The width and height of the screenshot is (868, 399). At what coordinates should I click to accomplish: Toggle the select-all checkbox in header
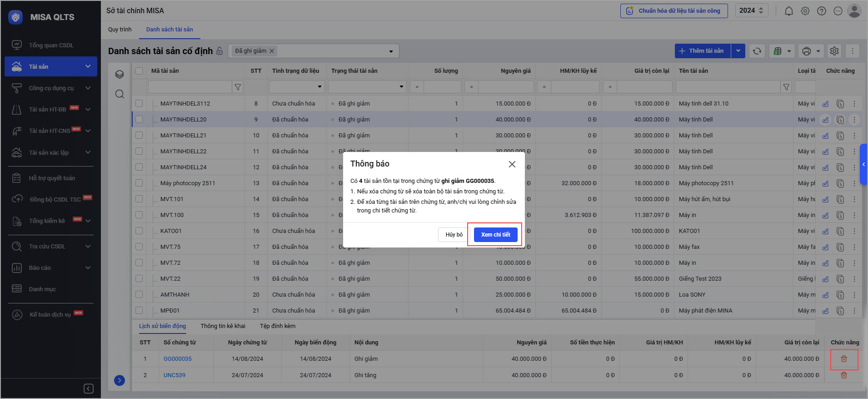click(x=139, y=71)
